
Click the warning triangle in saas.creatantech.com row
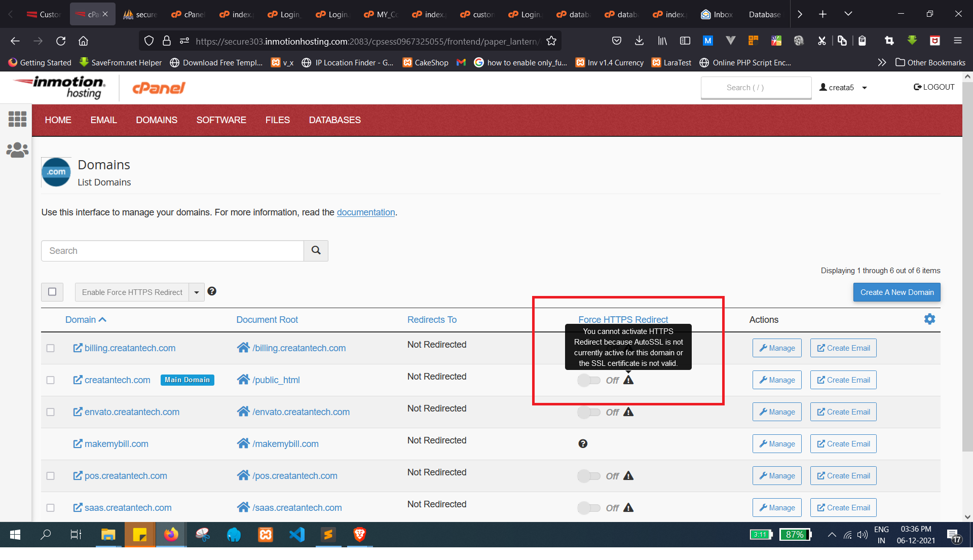coord(628,508)
